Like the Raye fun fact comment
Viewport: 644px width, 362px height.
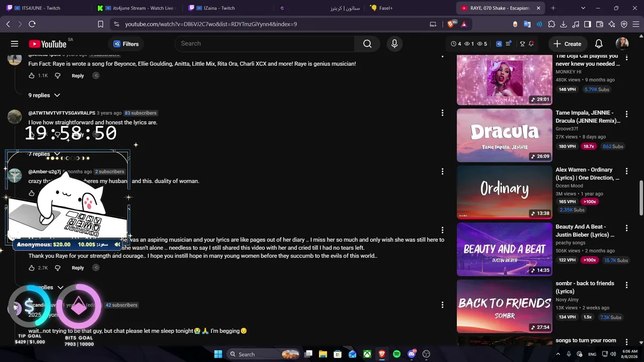point(32,75)
